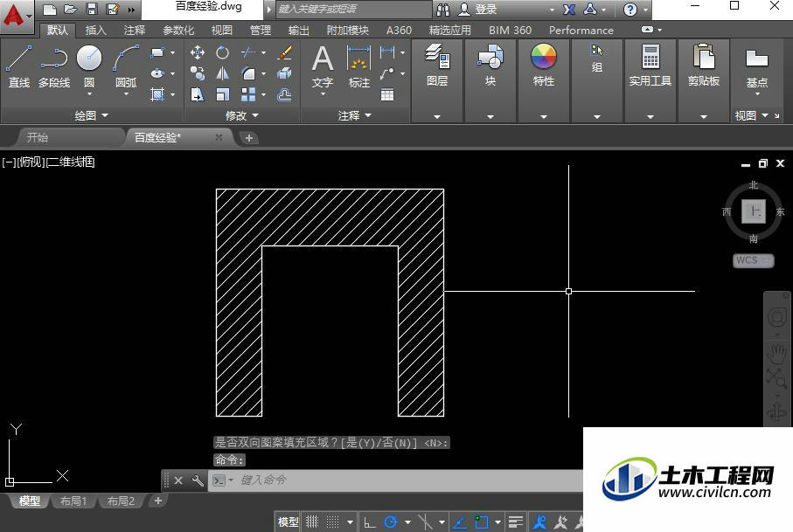Open the Text (文字) tool
The height and width of the screenshot is (532, 793).
coord(323,66)
